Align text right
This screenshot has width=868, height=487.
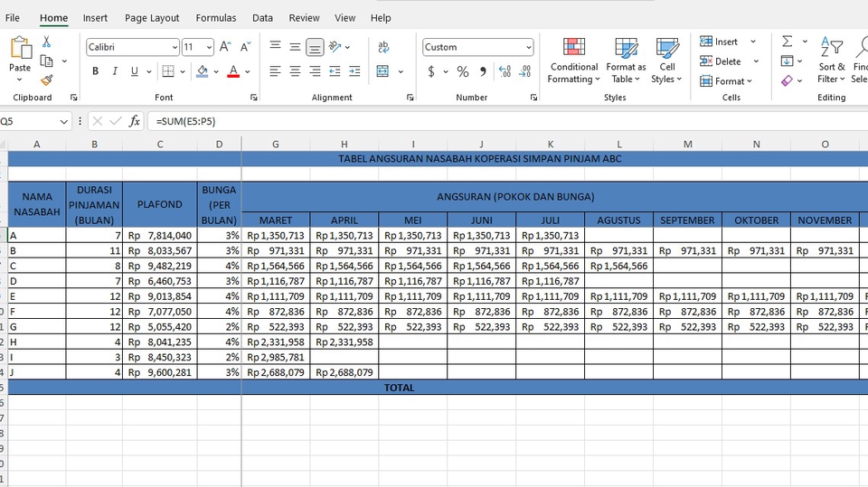point(315,71)
